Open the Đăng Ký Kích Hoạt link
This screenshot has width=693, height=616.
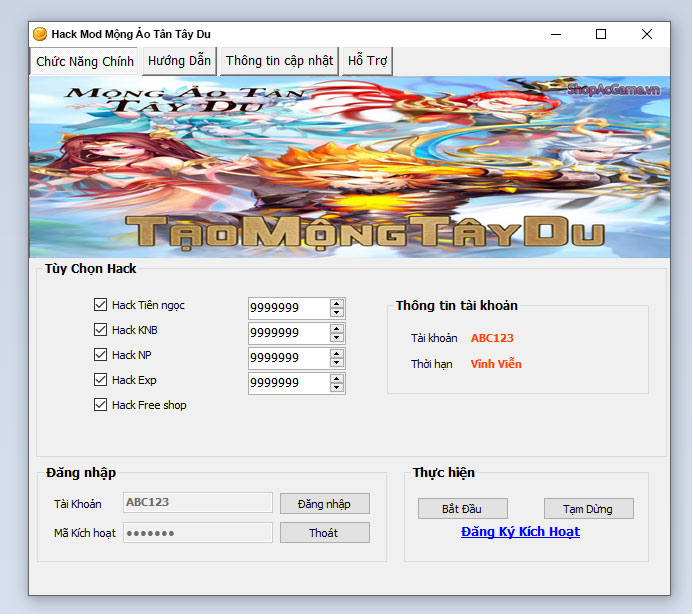pyautogui.click(x=520, y=532)
